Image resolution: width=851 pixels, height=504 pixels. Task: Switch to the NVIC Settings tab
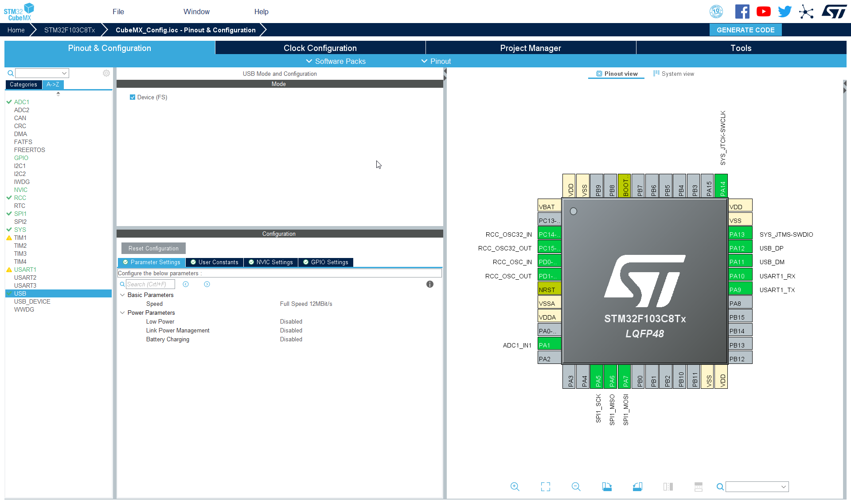[x=270, y=262]
